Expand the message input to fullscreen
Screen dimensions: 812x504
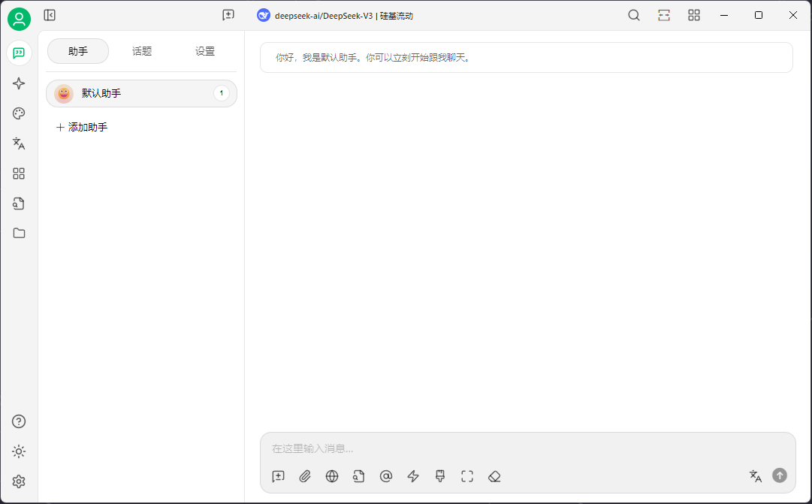pos(467,476)
